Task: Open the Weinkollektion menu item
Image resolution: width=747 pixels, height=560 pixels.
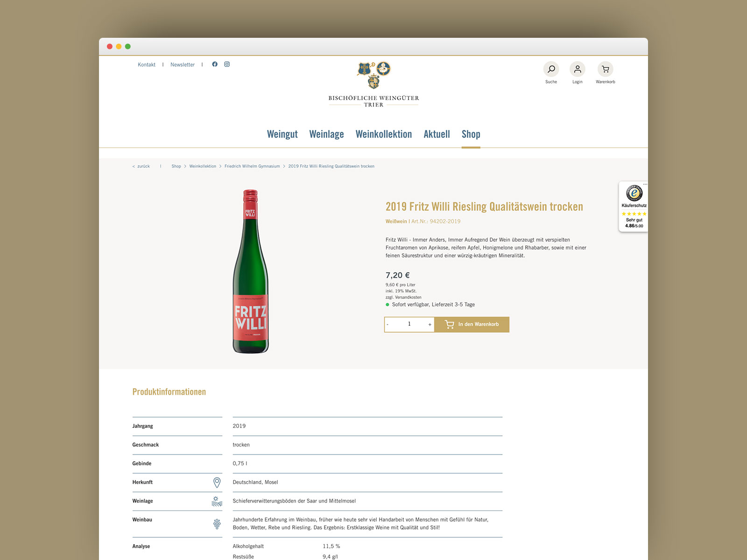Action: pyautogui.click(x=384, y=134)
